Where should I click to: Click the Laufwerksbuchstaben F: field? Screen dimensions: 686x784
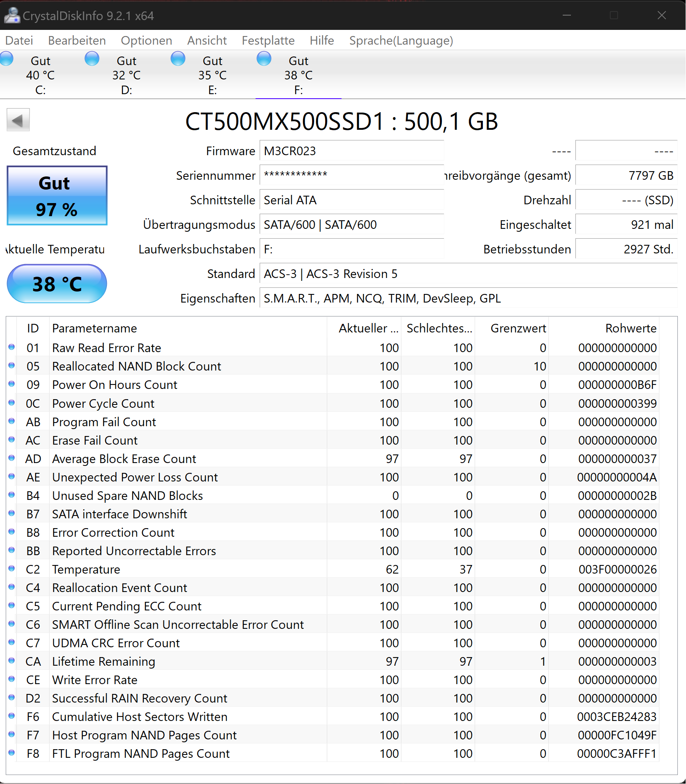pos(352,249)
